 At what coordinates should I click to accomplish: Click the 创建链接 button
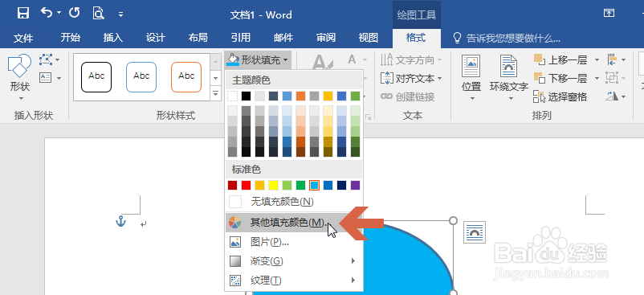tap(407, 96)
